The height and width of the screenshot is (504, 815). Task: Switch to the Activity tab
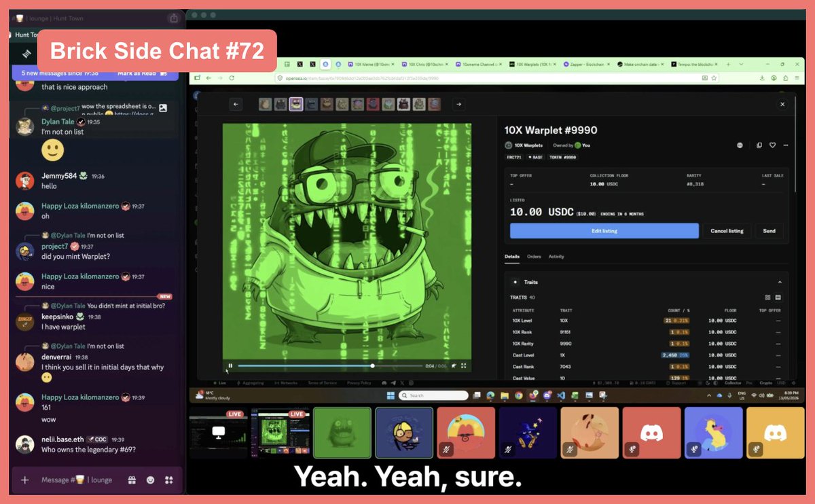[x=556, y=257]
